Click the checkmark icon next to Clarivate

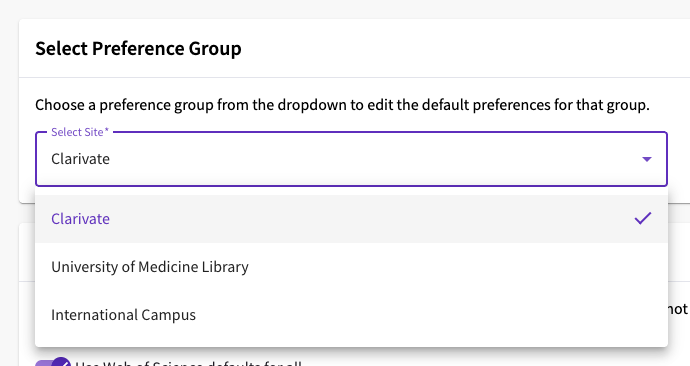(x=643, y=218)
